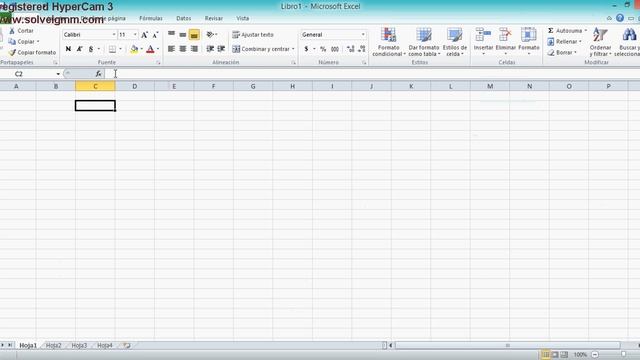Align cell text to the right

194,49
